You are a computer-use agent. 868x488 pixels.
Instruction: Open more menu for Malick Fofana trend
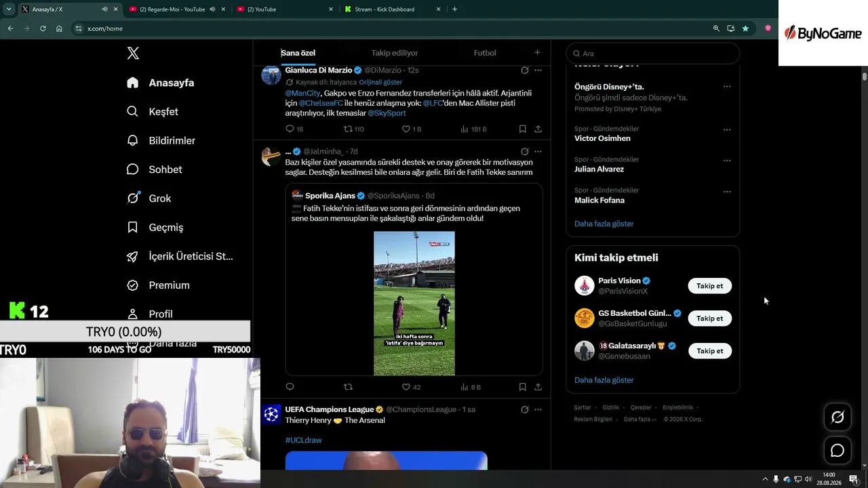(x=727, y=192)
